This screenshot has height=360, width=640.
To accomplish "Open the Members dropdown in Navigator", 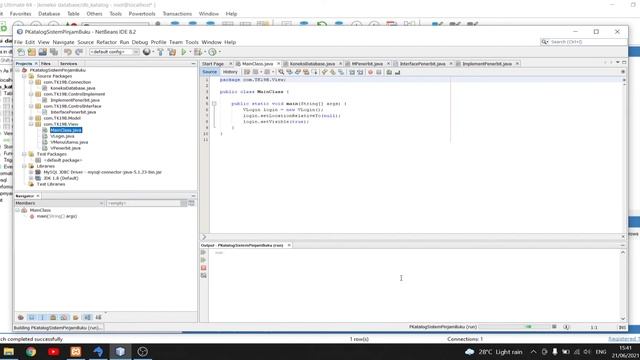I will [x=59, y=203].
